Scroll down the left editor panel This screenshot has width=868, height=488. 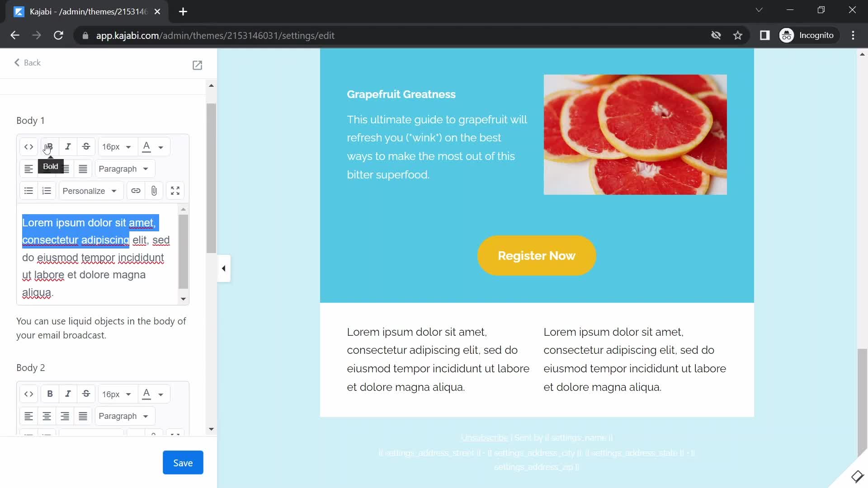coord(211,428)
